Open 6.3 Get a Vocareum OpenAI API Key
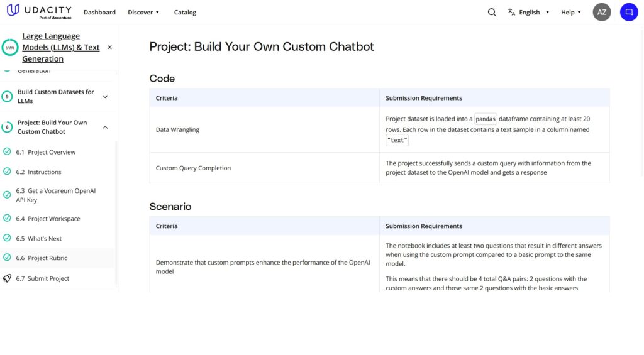 coord(56,195)
